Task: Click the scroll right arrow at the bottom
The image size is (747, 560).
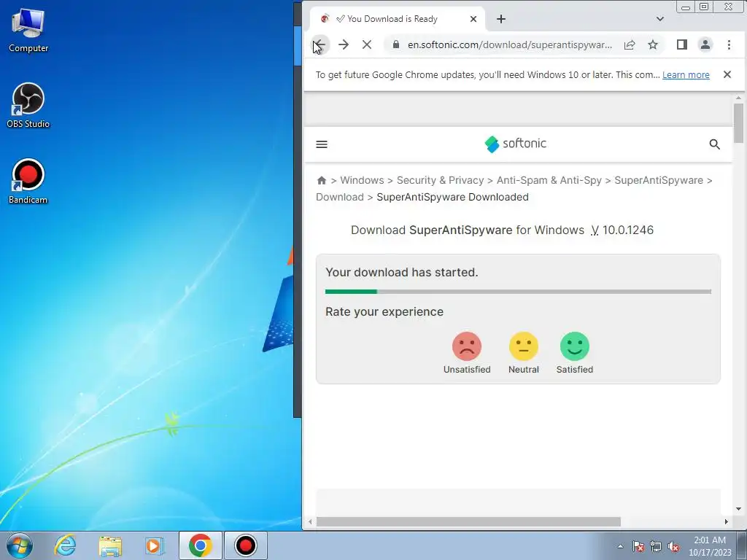Action: tap(726, 522)
